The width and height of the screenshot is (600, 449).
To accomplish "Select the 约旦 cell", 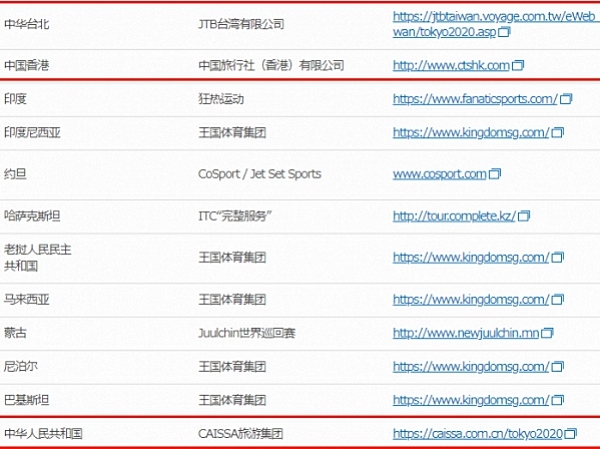I will coord(15,174).
